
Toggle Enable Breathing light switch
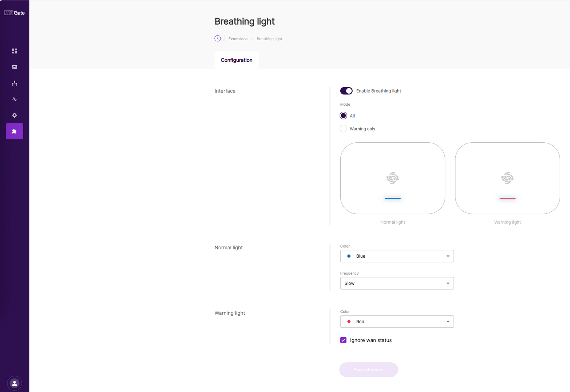coord(346,91)
